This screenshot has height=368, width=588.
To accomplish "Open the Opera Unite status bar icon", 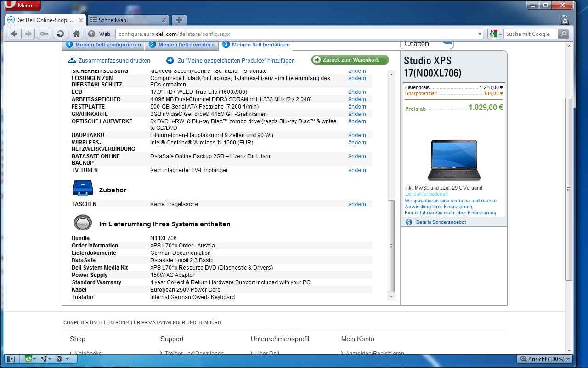I will click(46, 359).
